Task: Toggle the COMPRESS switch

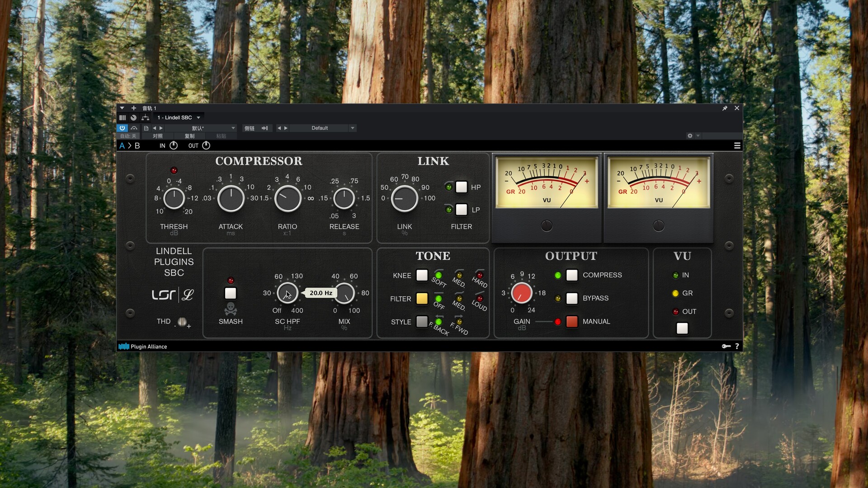Action: point(572,275)
